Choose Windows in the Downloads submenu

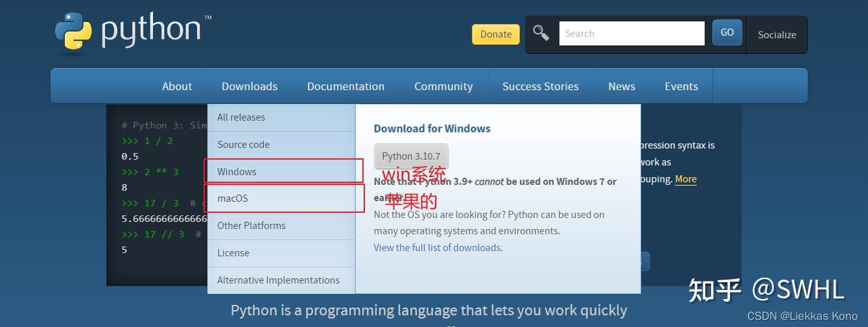237,172
